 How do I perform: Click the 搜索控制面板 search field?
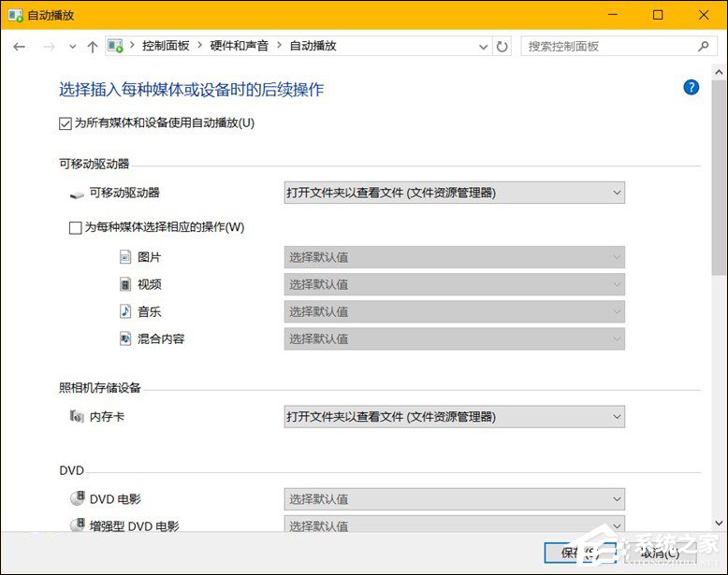pos(608,46)
